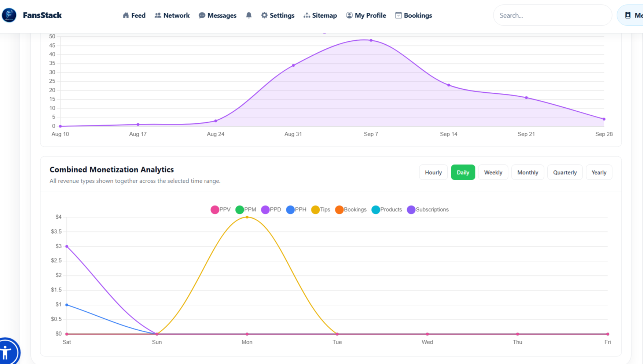Toggle Tips series in chart legend
Image resolution: width=643 pixels, height=364 pixels.
[x=321, y=210]
